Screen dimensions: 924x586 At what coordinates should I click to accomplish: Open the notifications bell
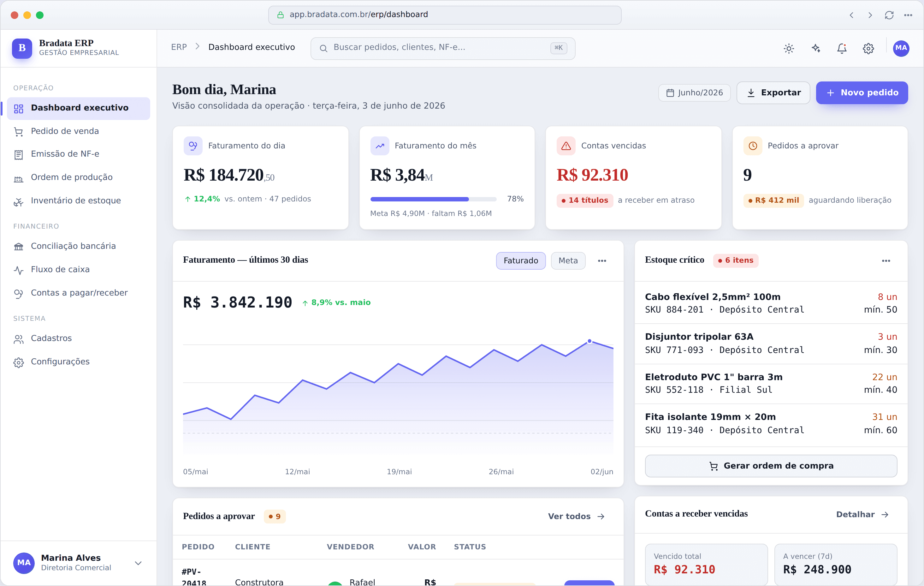[842, 48]
